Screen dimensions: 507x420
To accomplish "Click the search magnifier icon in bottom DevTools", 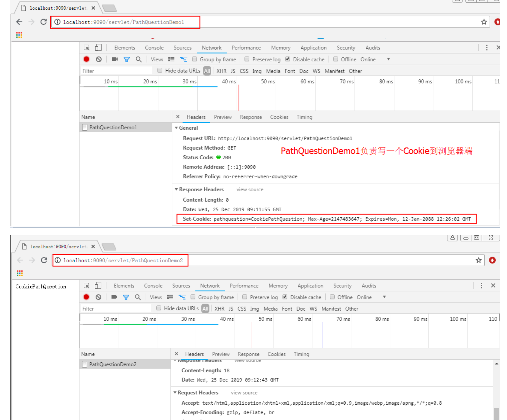I will coord(138,297).
